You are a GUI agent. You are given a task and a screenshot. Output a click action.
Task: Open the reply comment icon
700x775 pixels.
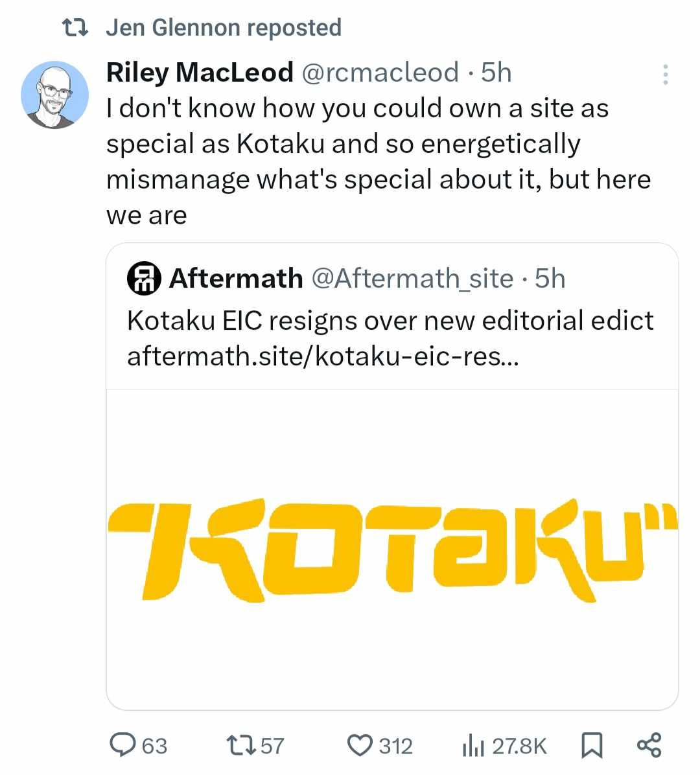(122, 745)
